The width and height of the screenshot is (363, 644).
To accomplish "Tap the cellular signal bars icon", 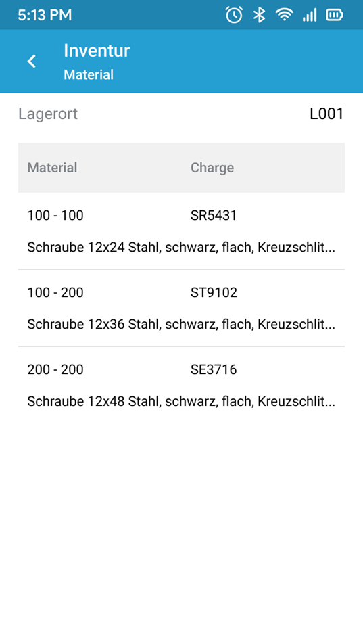I will pyautogui.click(x=310, y=15).
